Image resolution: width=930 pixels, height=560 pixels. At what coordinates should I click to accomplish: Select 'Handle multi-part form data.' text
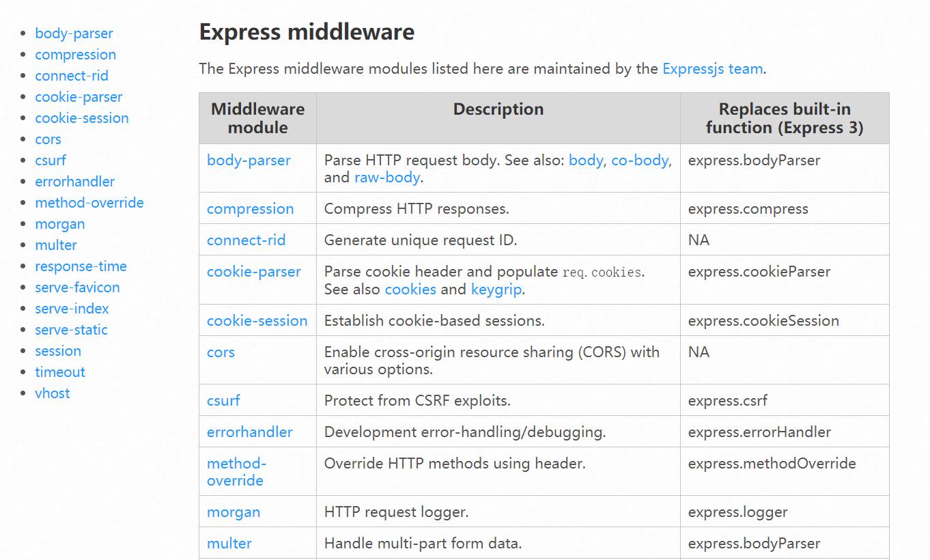[423, 544]
